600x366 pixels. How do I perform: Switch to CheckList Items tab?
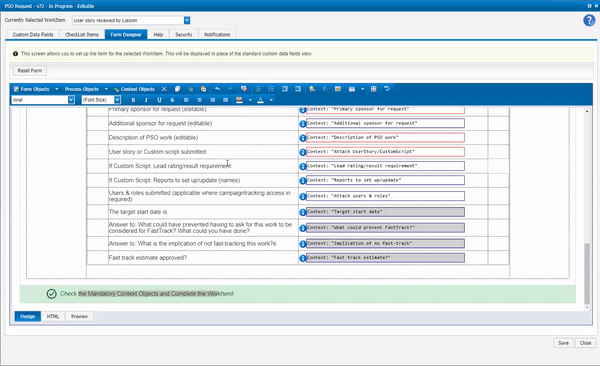(82, 34)
